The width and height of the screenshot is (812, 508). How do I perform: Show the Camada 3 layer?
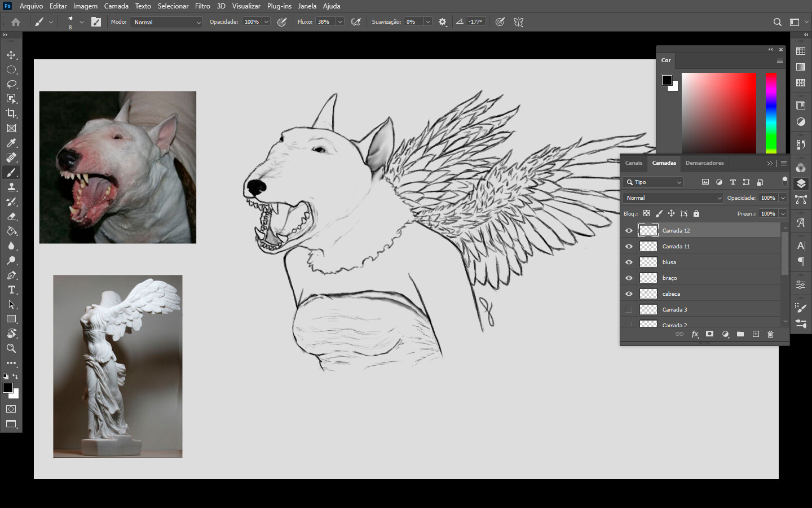pos(629,310)
